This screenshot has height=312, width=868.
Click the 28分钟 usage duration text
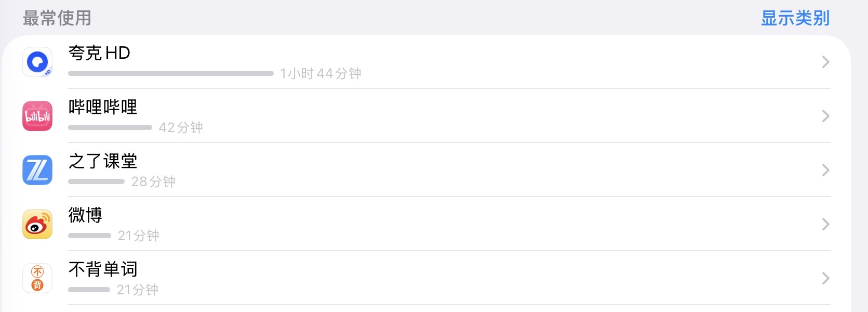point(153,181)
